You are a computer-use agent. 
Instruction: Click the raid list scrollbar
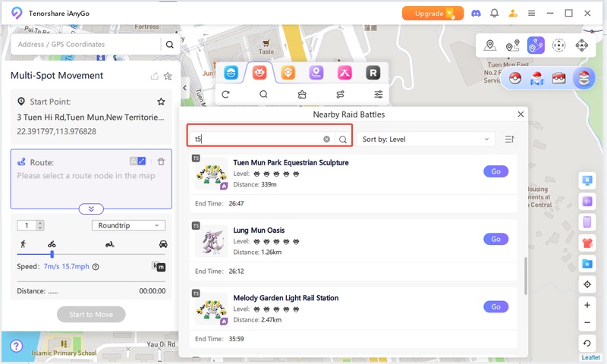coord(525,276)
